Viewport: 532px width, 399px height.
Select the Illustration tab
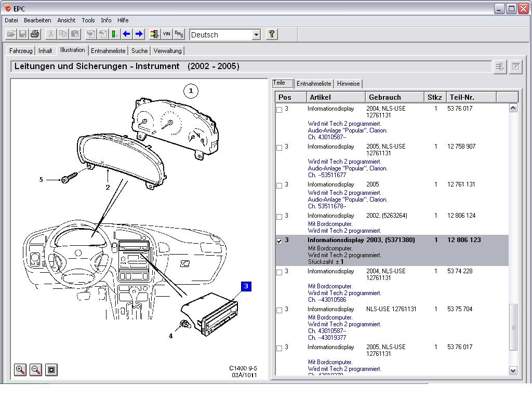click(x=73, y=50)
